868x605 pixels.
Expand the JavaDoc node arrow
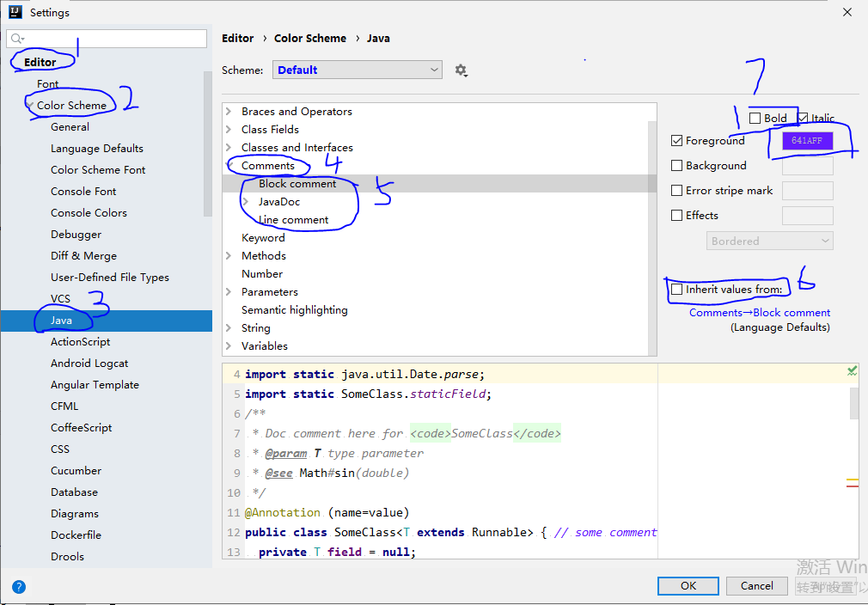246,201
